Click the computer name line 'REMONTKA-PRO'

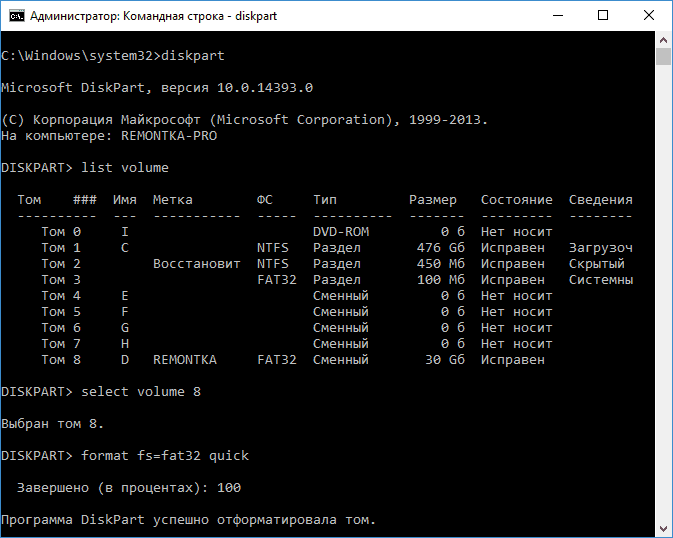(109, 136)
